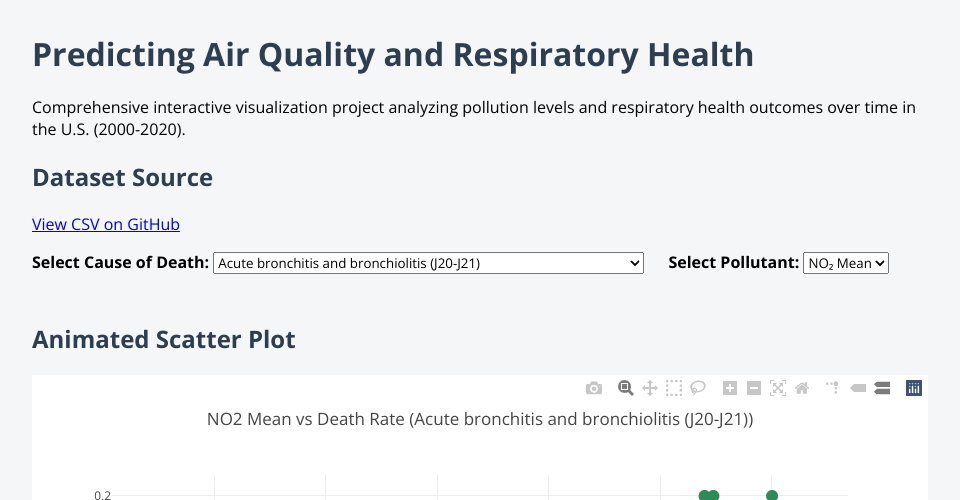Download plot as PNG camera icon
The height and width of the screenshot is (500, 960).
pos(594,388)
